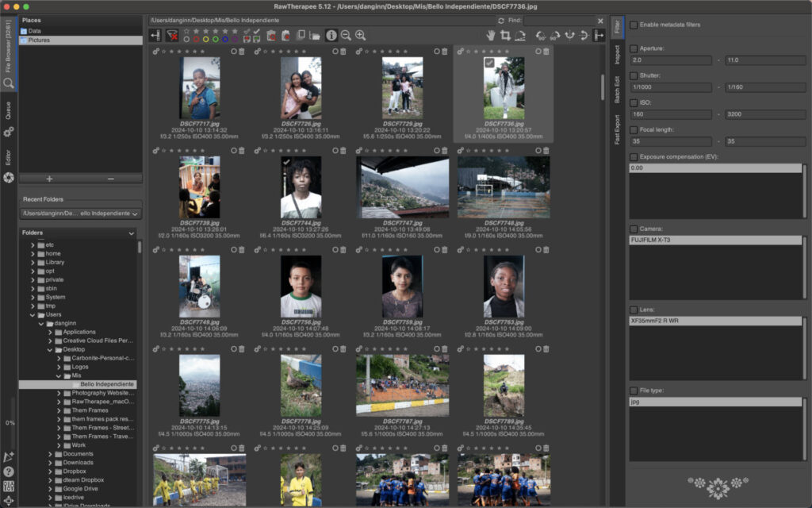Open the Recent Folders dropdown
The image size is (812, 508).
click(80, 214)
